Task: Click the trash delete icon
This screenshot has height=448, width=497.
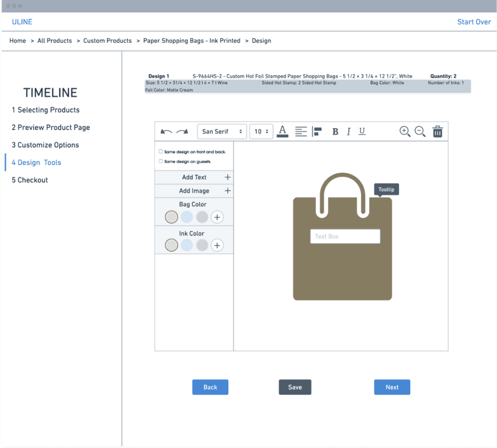Action: [438, 131]
